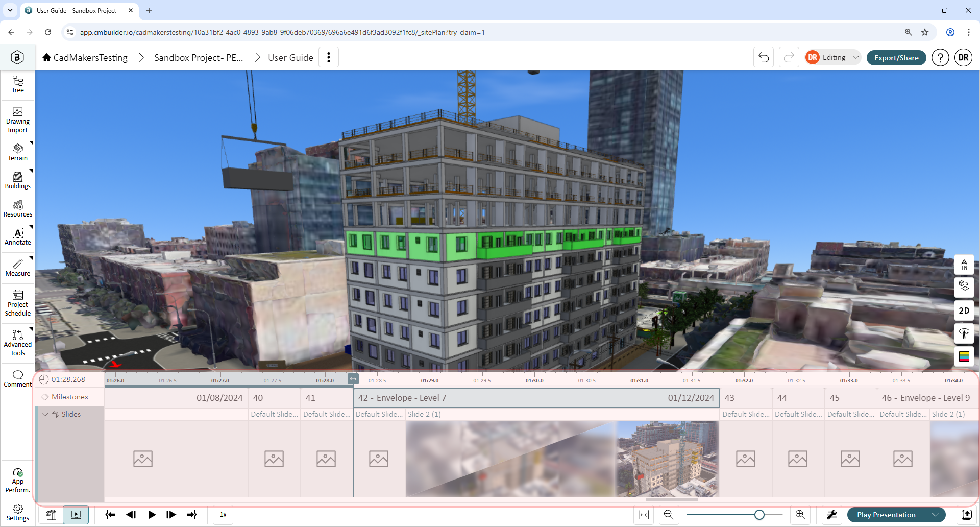Viewport: 980px width, 527px height.
Task: Open the Buildings tool
Action: point(18,180)
